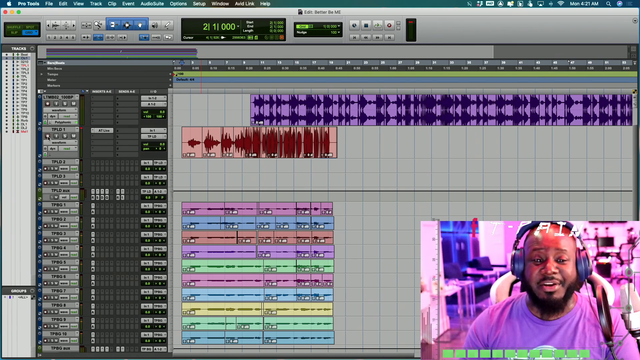Select the Selector tool

127,25
